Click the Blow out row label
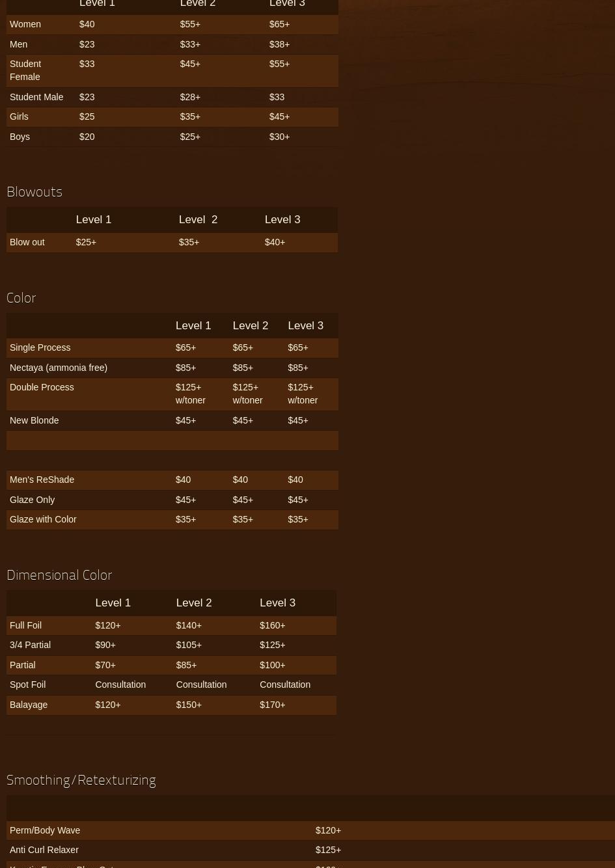This screenshot has width=615, height=868. [27, 242]
